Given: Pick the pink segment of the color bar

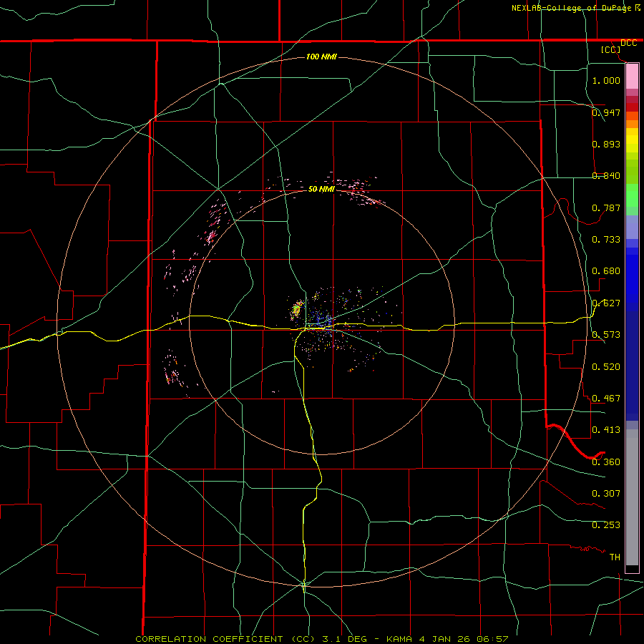Looking at the screenshot, I should pos(632,77).
